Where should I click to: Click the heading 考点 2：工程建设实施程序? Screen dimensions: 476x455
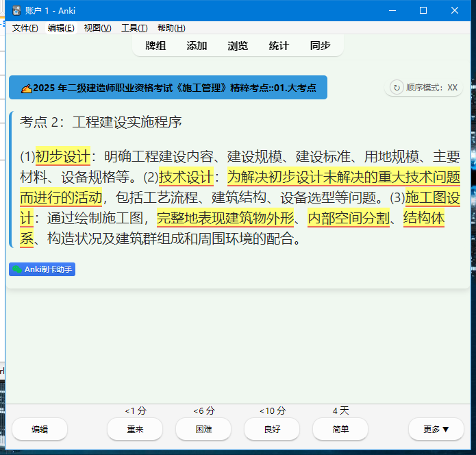[x=101, y=122]
